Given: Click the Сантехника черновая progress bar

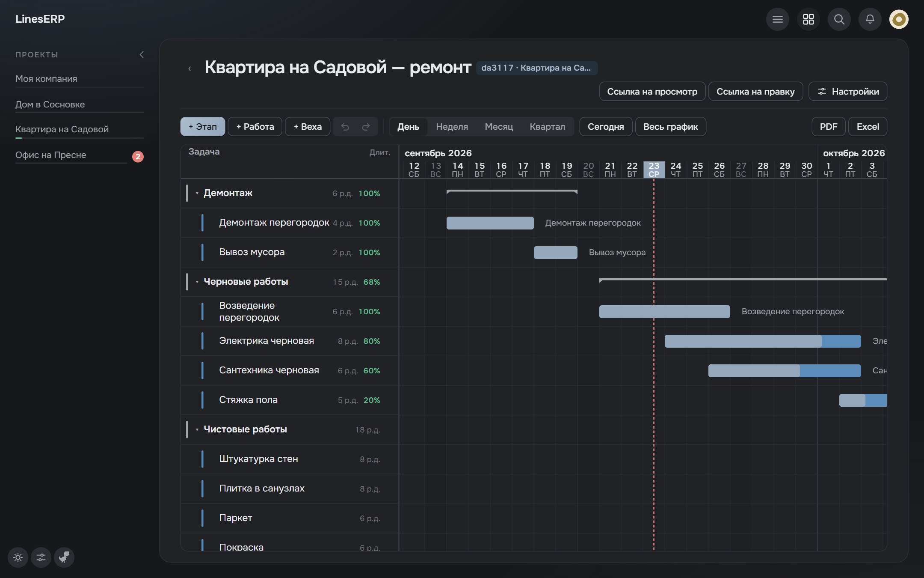Looking at the screenshot, I should (785, 371).
